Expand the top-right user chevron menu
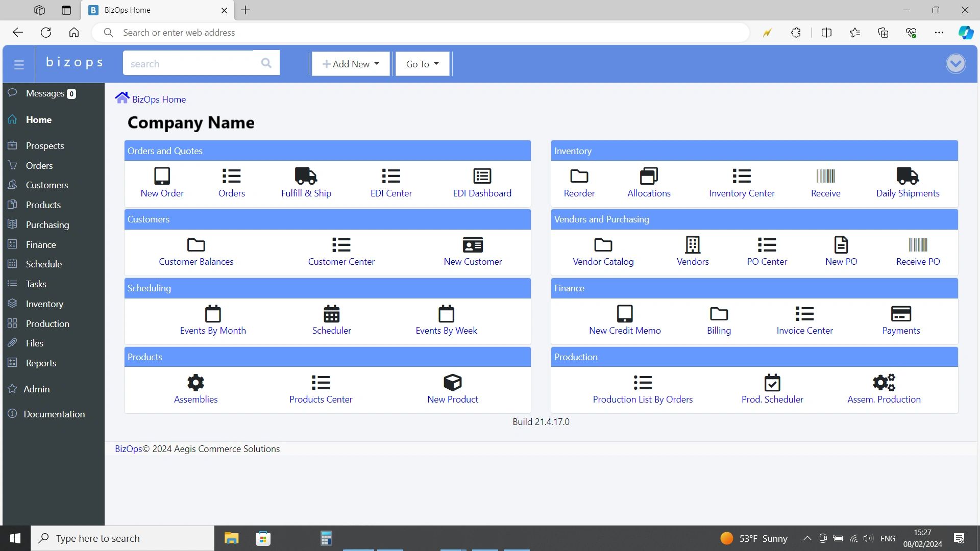Viewport: 980px width, 551px height. click(x=955, y=64)
